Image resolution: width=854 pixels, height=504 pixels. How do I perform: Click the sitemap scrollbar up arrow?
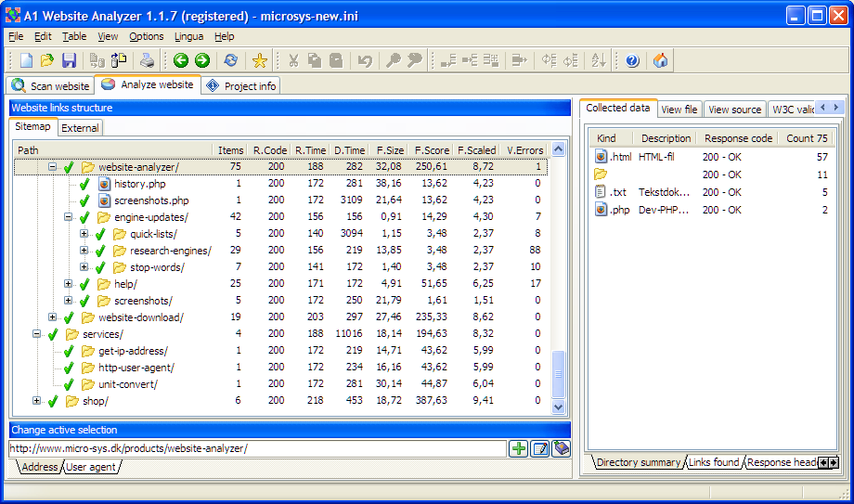coord(558,149)
